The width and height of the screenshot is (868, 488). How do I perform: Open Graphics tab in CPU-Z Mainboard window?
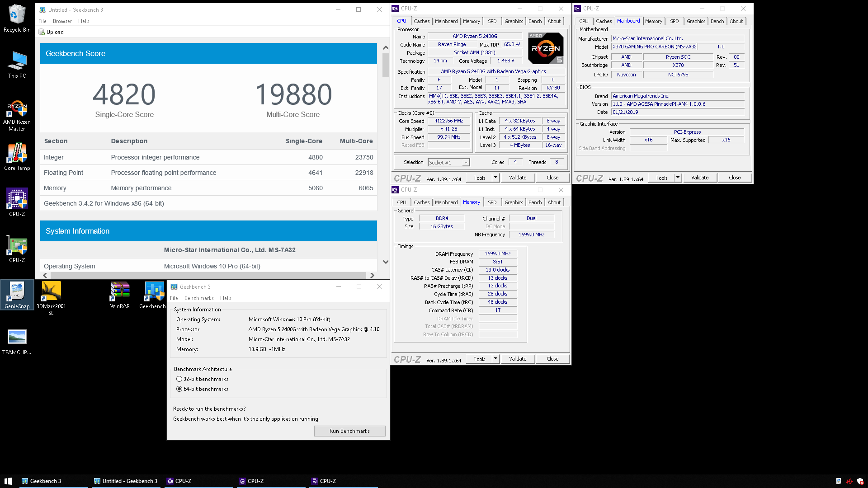click(696, 21)
